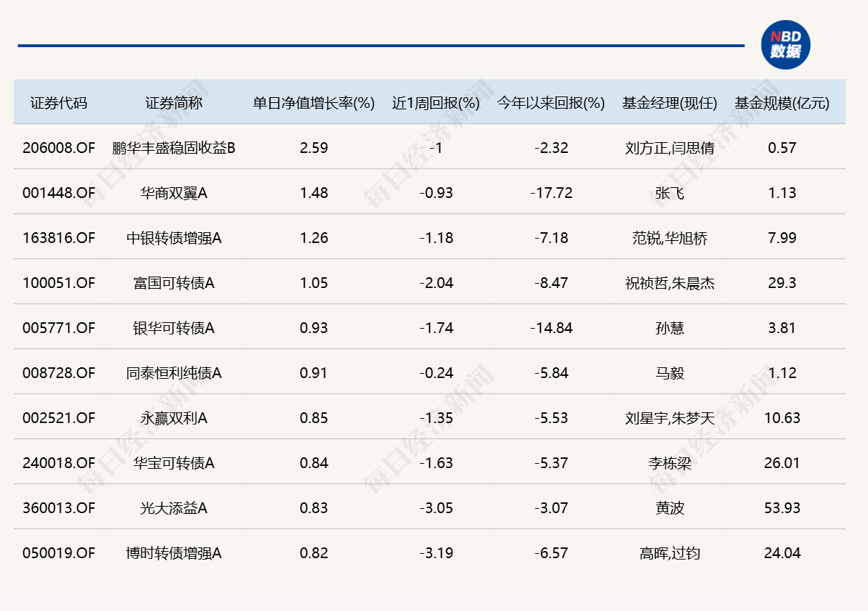Screen dimensions: 868x611
Task: Select fund name 银华可转债A
Action: pyautogui.click(x=174, y=328)
